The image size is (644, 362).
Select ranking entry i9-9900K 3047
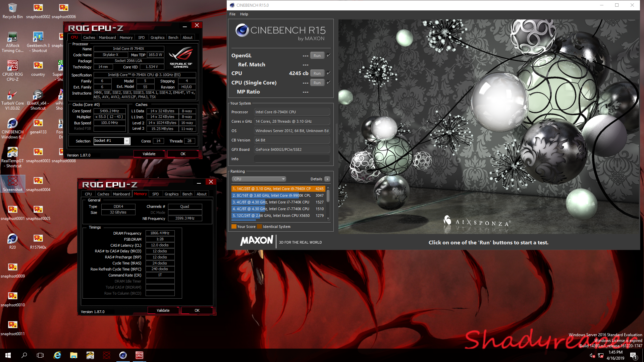(x=278, y=195)
